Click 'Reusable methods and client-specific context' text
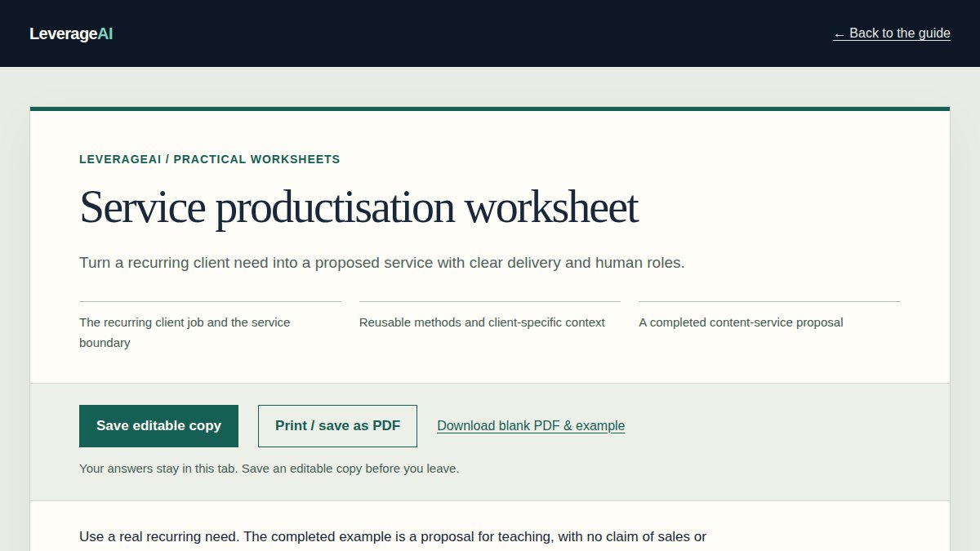This screenshot has width=980, height=551. pos(482,322)
